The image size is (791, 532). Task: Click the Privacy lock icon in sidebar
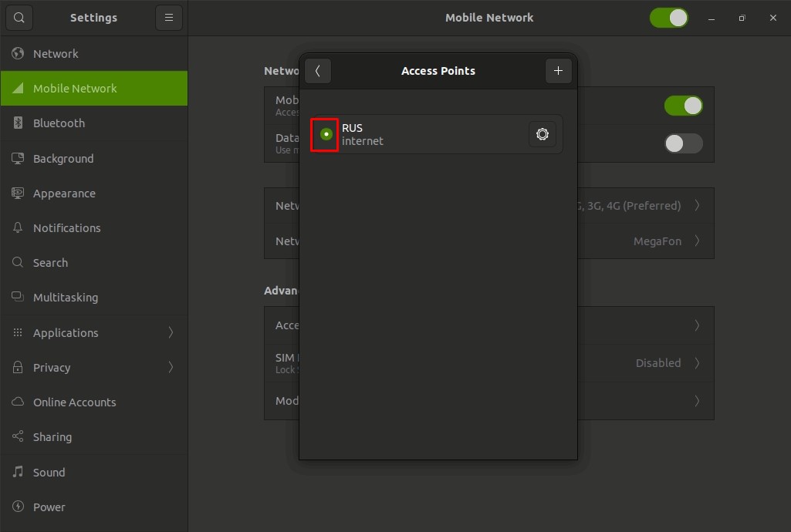click(x=18, y=368)
